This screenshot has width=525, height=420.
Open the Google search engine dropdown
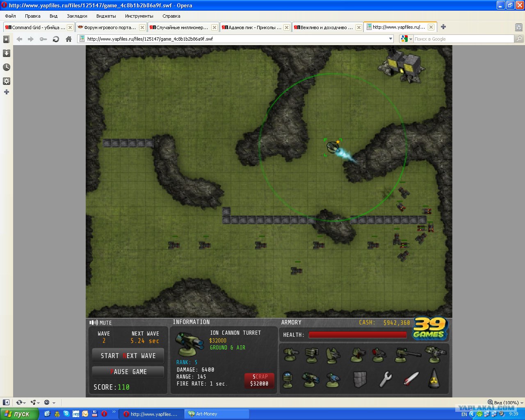(x=406, y=39)
